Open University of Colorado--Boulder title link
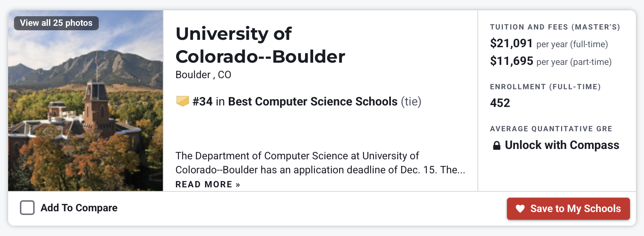644x236 pixels. [x=260, y=45]
